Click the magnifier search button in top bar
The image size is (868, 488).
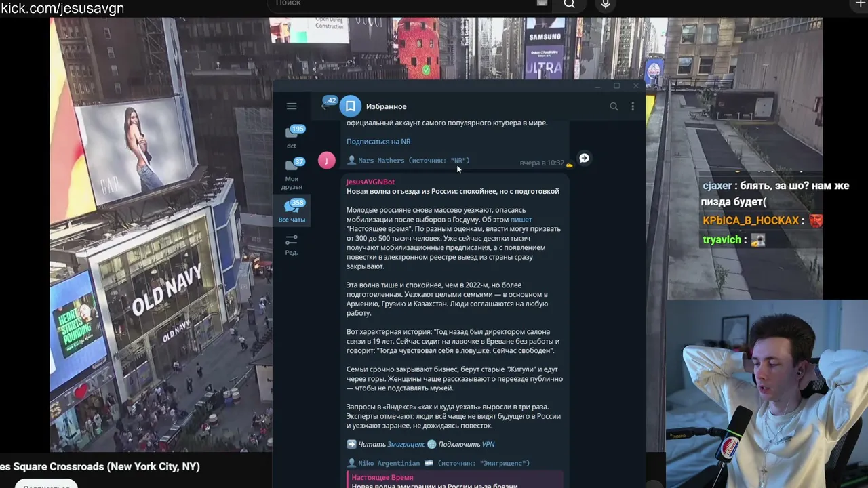[x=570, y=4]
